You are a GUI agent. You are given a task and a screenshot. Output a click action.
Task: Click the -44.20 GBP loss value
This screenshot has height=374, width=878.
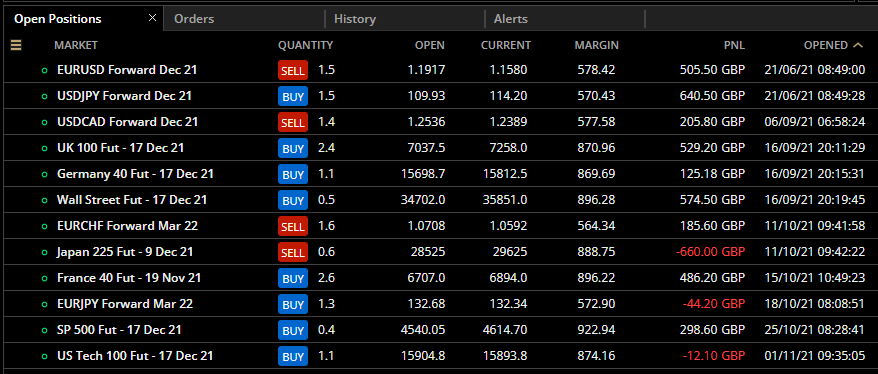(714, 303)
